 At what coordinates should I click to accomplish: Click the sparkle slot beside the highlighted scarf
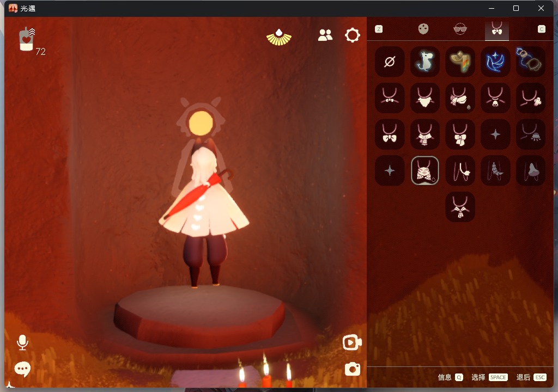coord(390,170)
